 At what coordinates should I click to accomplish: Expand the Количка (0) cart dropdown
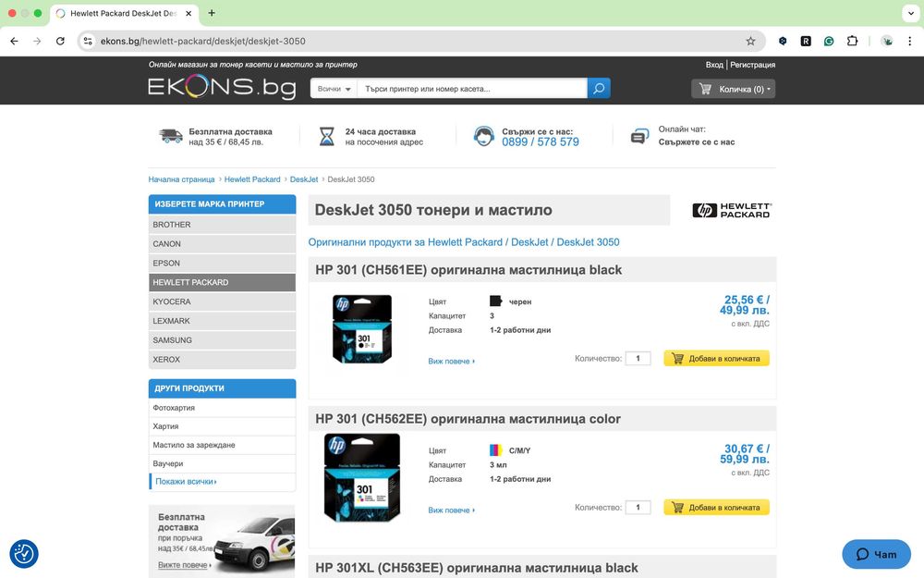point(733,89)
